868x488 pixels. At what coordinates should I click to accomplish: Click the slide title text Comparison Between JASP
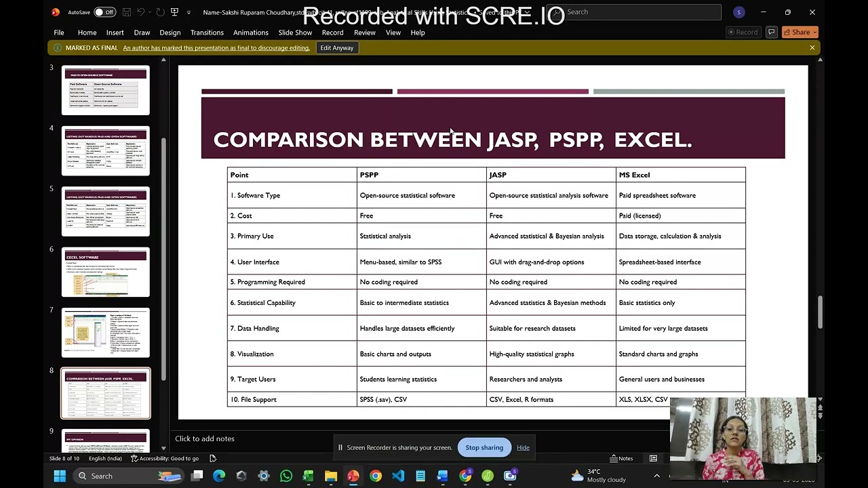point(452,140)
